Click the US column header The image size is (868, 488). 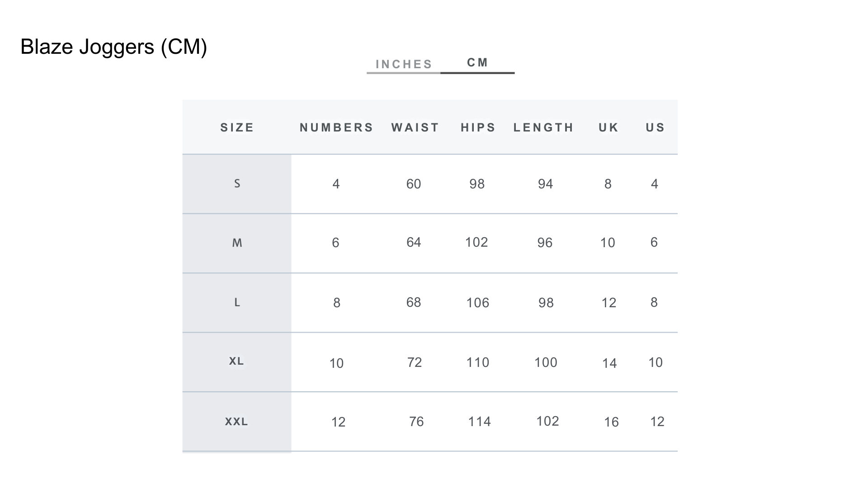click(x=655, y=127)
